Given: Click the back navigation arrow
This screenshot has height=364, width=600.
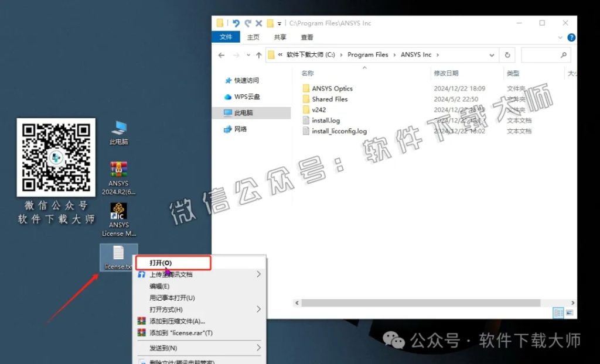Looking at the screenshot, I should pyautogui.click(x=221, y=54).
